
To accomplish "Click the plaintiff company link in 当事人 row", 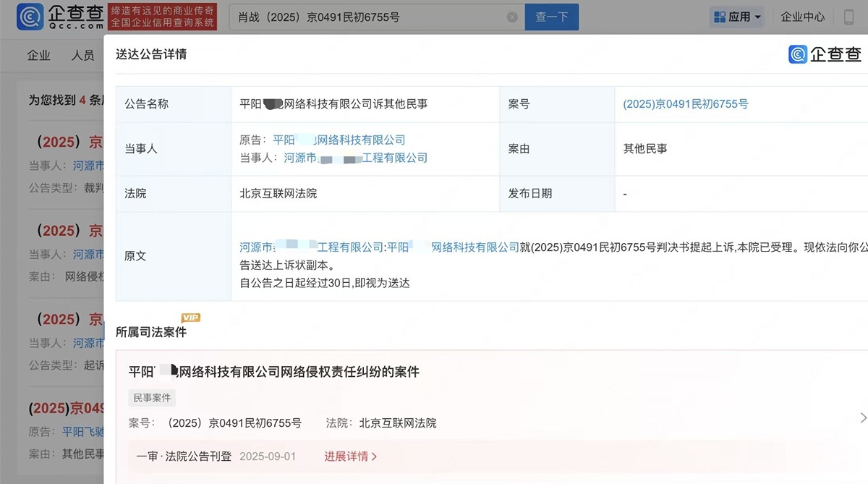I will click(339, 140).
